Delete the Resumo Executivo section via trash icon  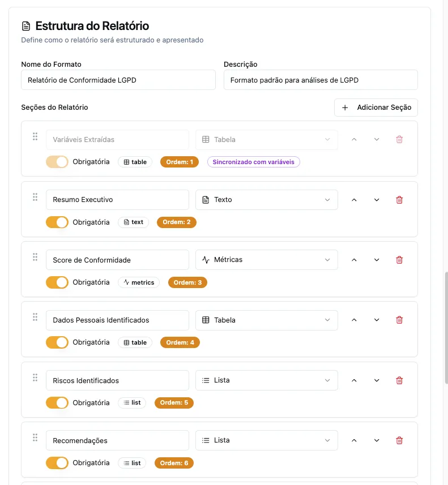tap(399, 199)
